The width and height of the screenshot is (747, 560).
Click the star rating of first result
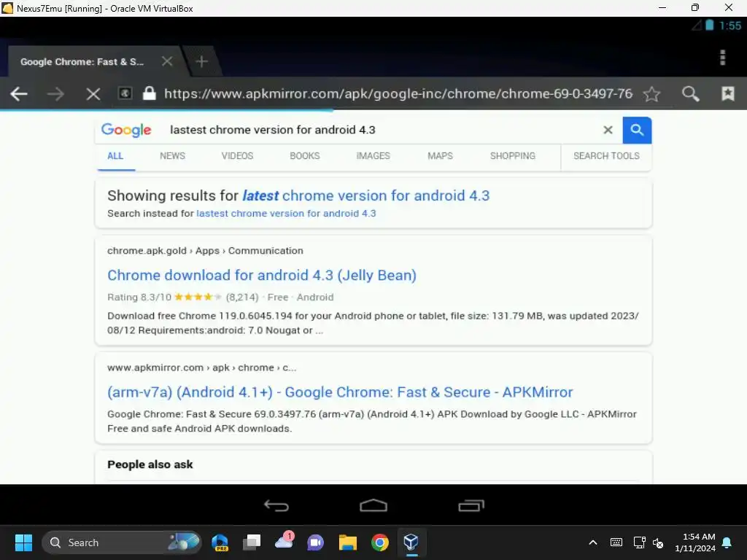tap(198, 297)
